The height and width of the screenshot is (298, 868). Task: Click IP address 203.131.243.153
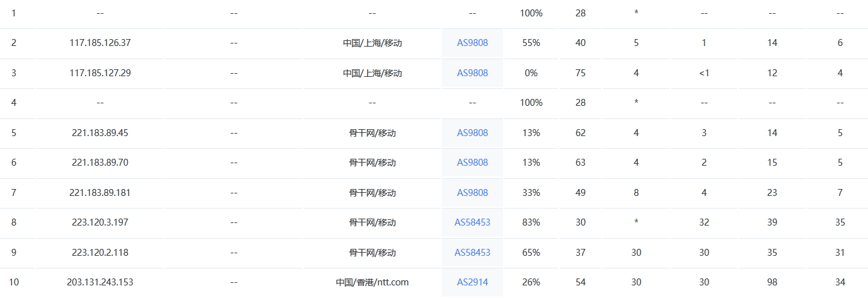tap(100, 282)
